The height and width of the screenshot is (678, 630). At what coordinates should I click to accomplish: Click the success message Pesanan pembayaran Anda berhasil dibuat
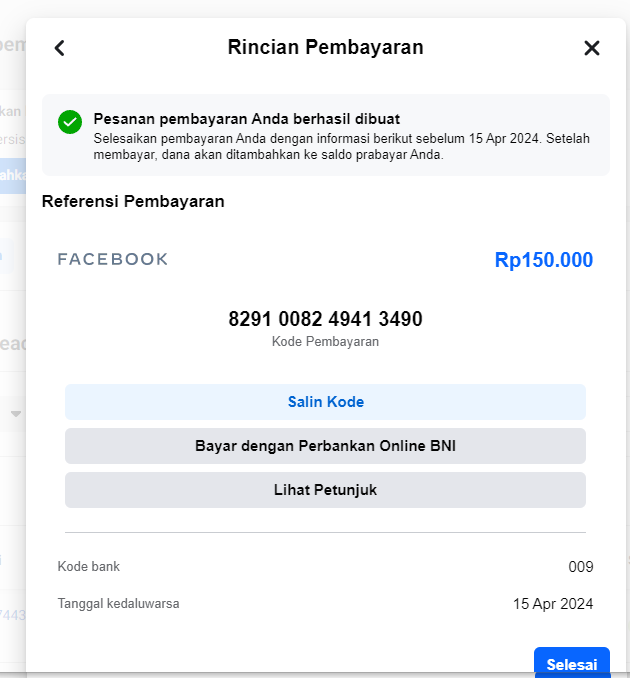247,119
